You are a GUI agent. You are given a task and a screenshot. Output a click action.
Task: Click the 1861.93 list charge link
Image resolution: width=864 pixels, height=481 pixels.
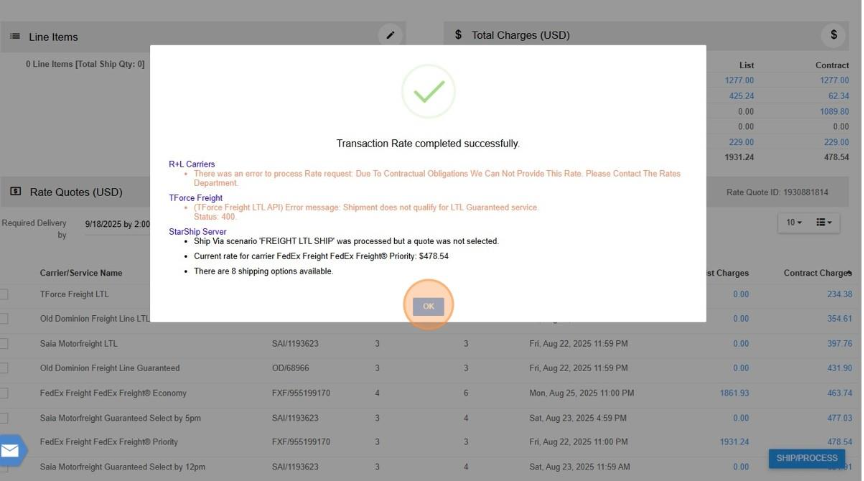(x=734, y=393)
